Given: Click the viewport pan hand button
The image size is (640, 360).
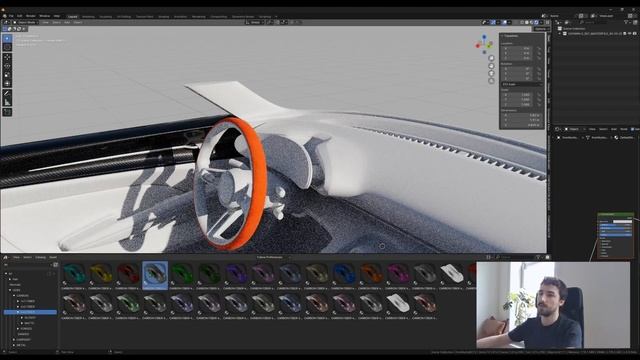Looking at the screenshot, I should (x=491, y=66).
